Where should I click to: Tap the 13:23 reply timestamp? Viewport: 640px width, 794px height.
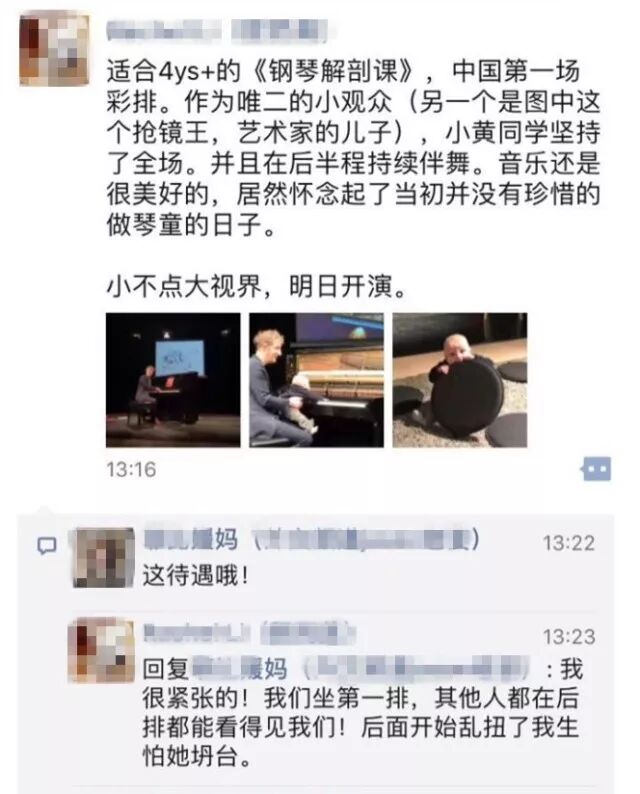[569, 637]
